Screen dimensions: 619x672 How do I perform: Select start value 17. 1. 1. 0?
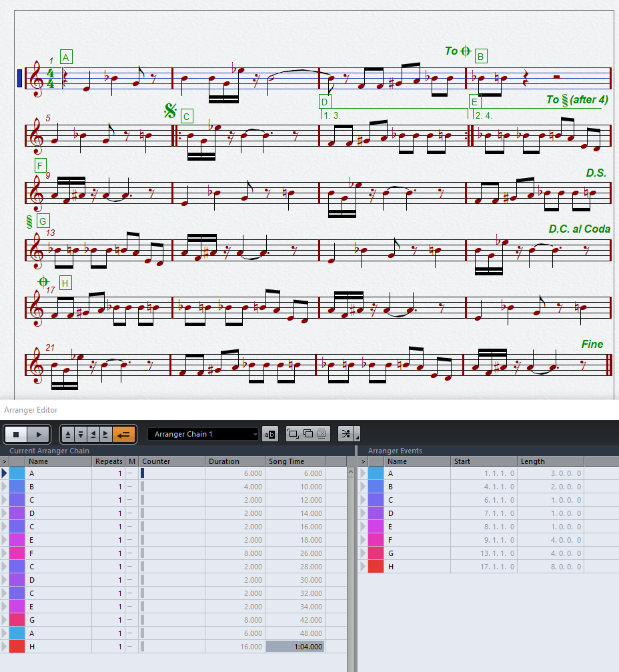tap(484, 567)
